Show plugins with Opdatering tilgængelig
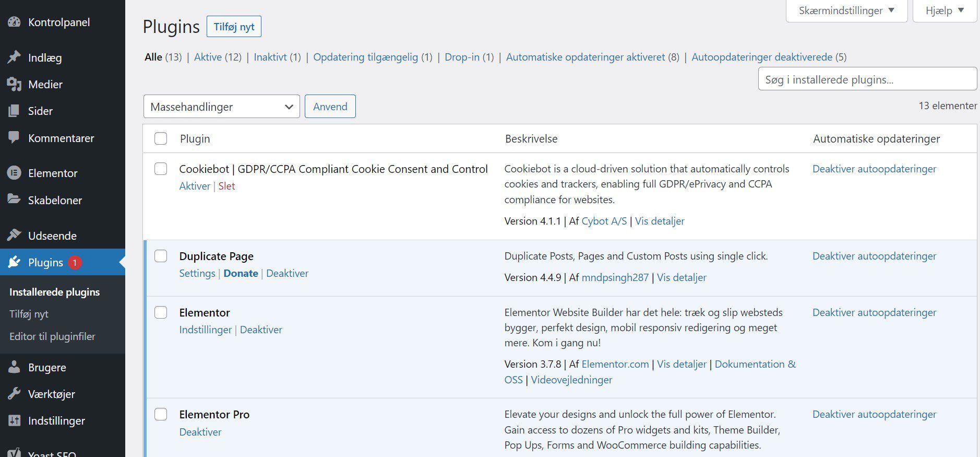This screenshot has width=980, height=457. click(365, 57)
